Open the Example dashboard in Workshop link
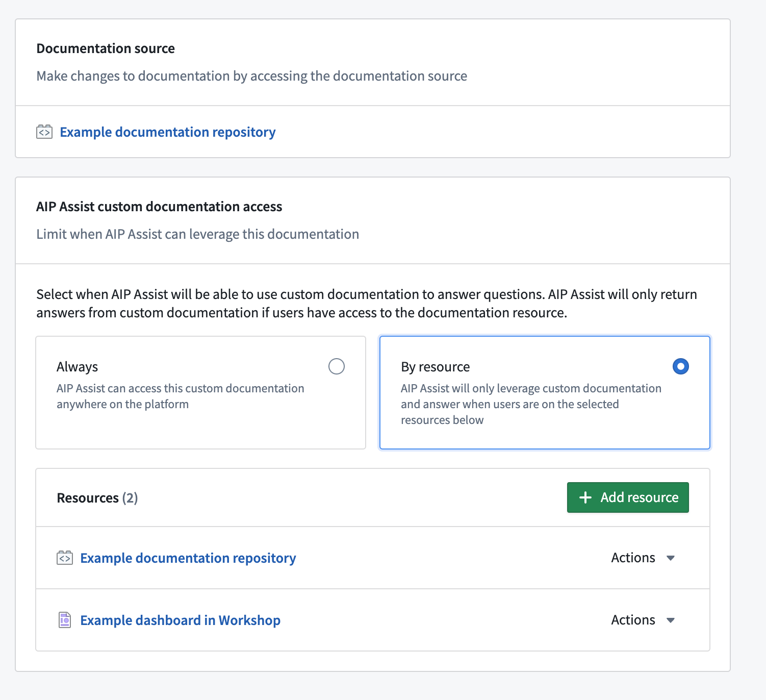766x700 pixels. [181, 620]
